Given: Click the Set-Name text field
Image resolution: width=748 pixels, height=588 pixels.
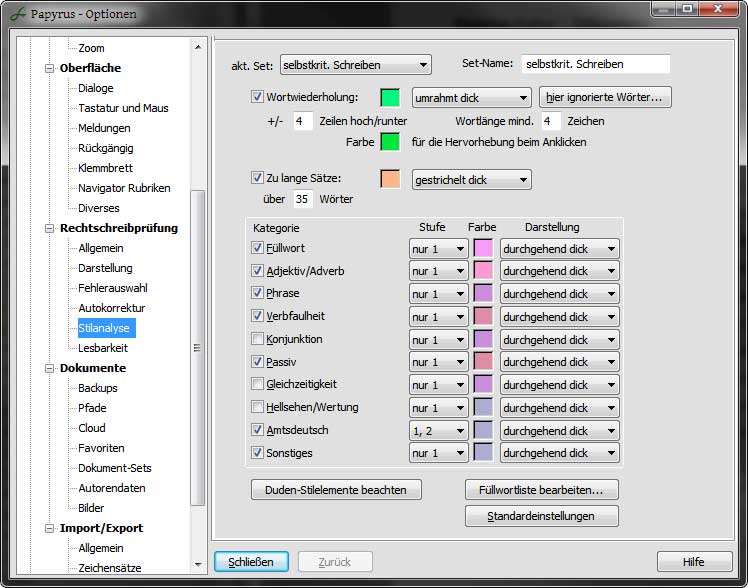Looking at the screenshot, I should [x=595, y=64].
